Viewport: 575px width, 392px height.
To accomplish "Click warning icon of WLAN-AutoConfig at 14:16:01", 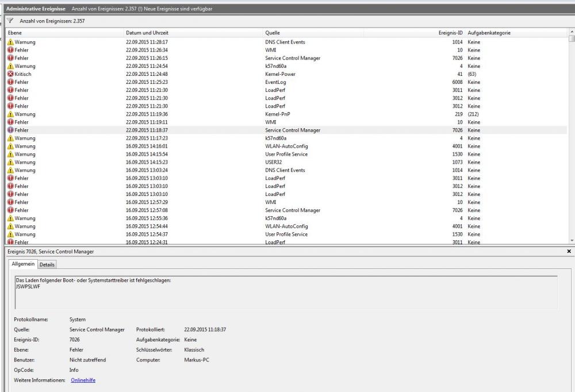I will (x=10, y=147).
